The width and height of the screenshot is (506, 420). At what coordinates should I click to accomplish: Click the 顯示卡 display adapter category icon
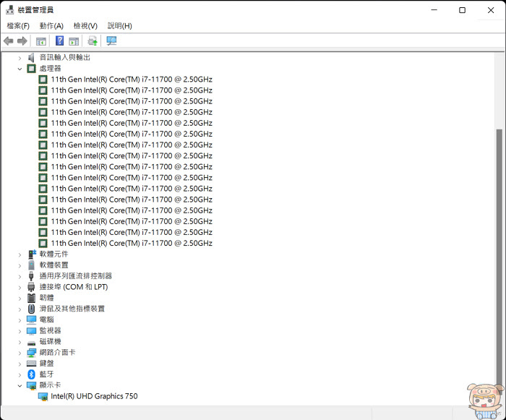pos(31,385)
